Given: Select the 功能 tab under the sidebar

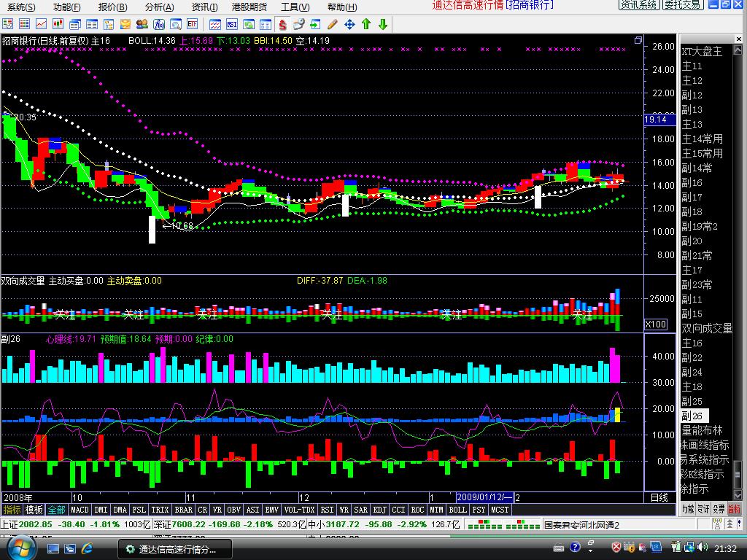Looking at the screenshot, I should click(687, 509).
